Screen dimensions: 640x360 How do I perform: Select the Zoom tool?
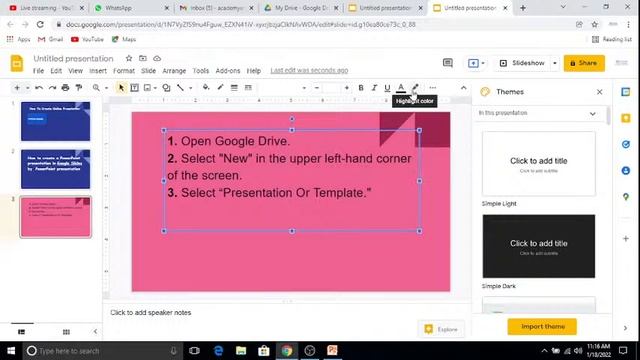coord(96,88)
